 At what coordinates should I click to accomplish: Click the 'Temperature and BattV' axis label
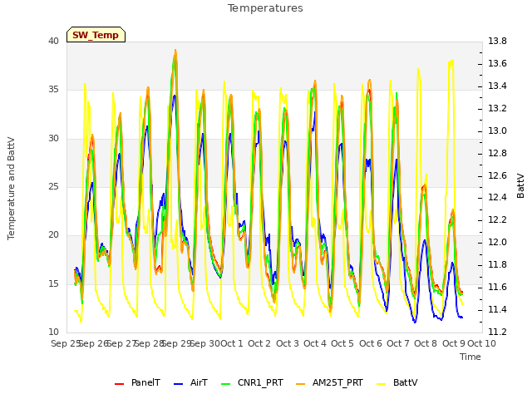[11, 189]
